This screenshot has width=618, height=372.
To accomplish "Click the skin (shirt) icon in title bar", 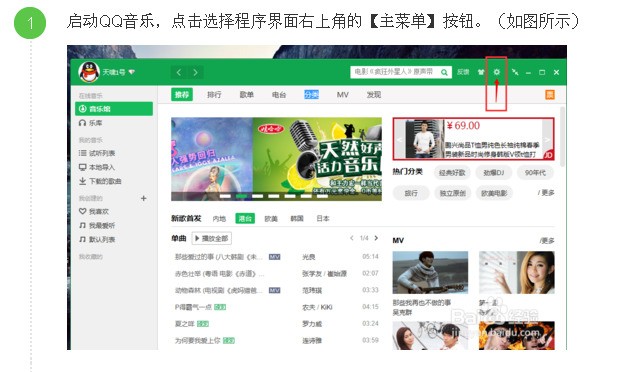I will [x=480, y=72].
